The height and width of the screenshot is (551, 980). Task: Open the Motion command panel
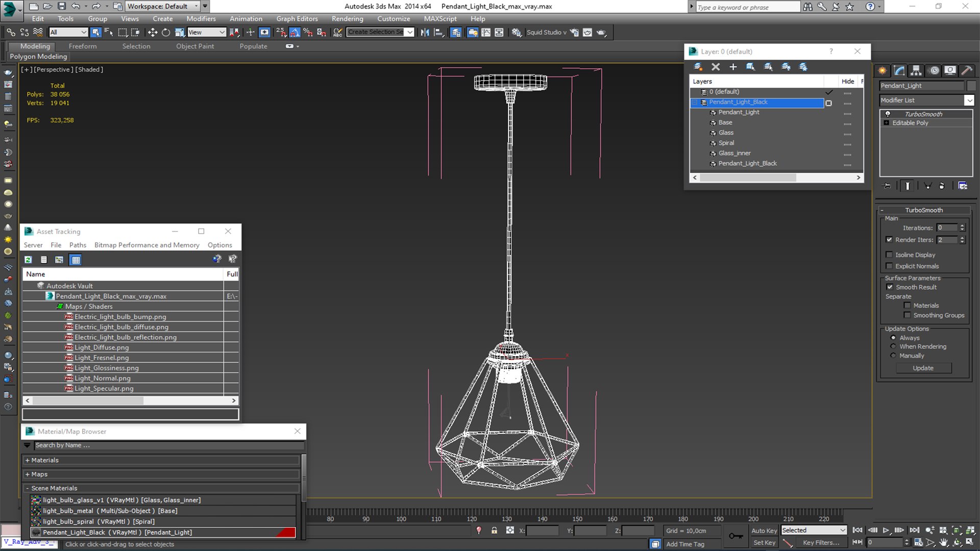point(934,70)
